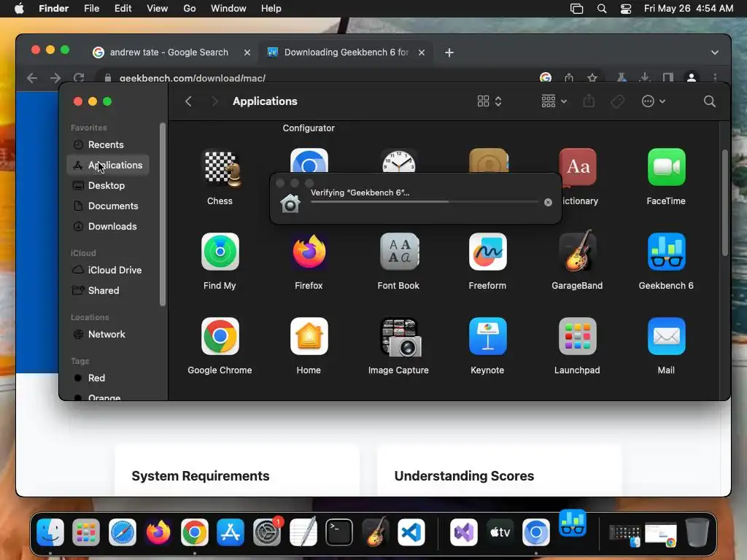Select Documents in the Finder sidebar
The image size is (747, 560).
click(x=108, y=206)
